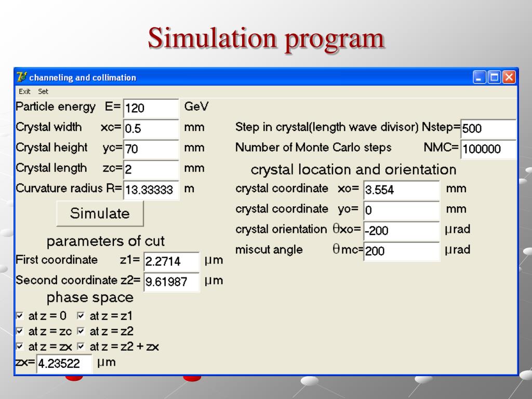Click the miscut angle θmc field

[402, 251]
